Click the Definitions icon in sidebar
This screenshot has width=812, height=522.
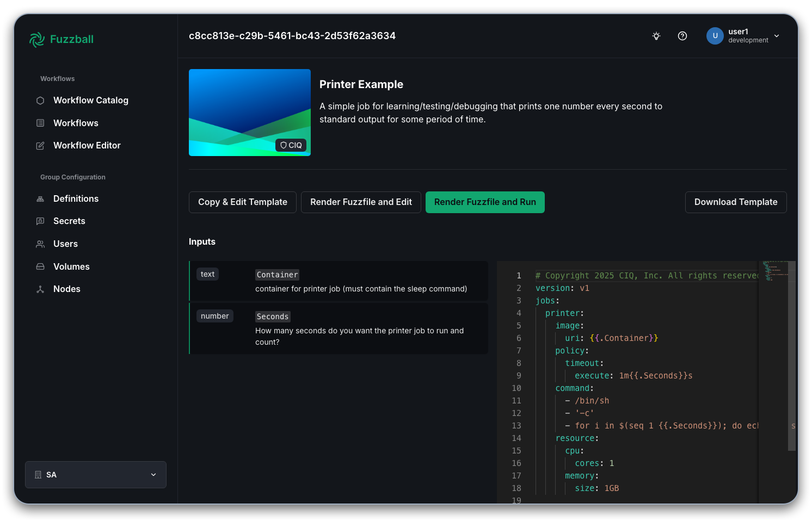click(40, 199)
